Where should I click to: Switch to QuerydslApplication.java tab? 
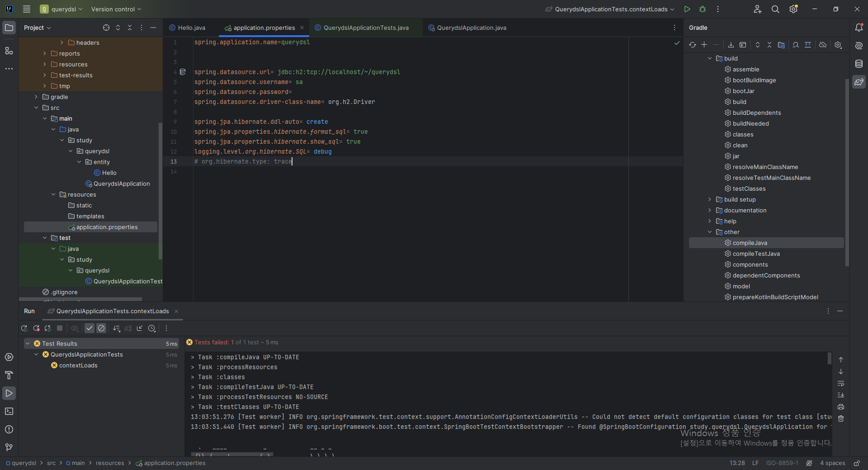pyautogui.click(x=467, y=28)
